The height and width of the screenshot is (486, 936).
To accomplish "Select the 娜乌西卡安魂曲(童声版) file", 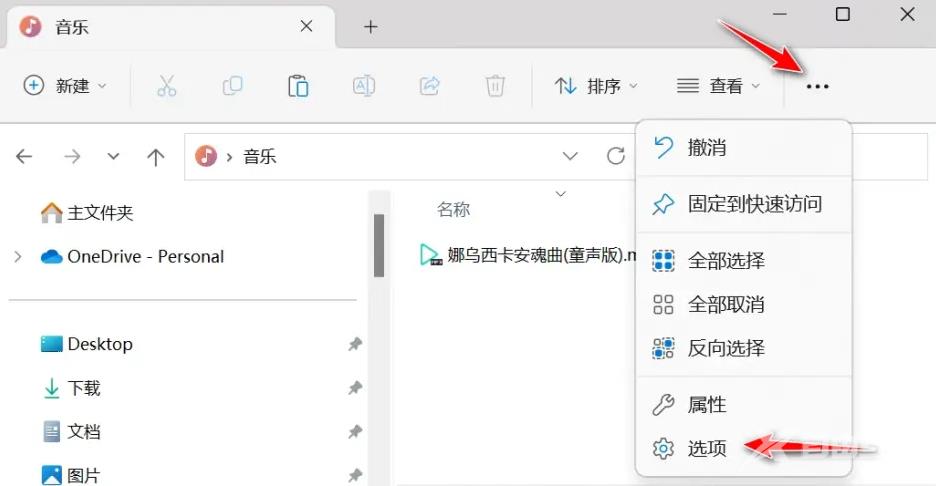I will 528,255.
